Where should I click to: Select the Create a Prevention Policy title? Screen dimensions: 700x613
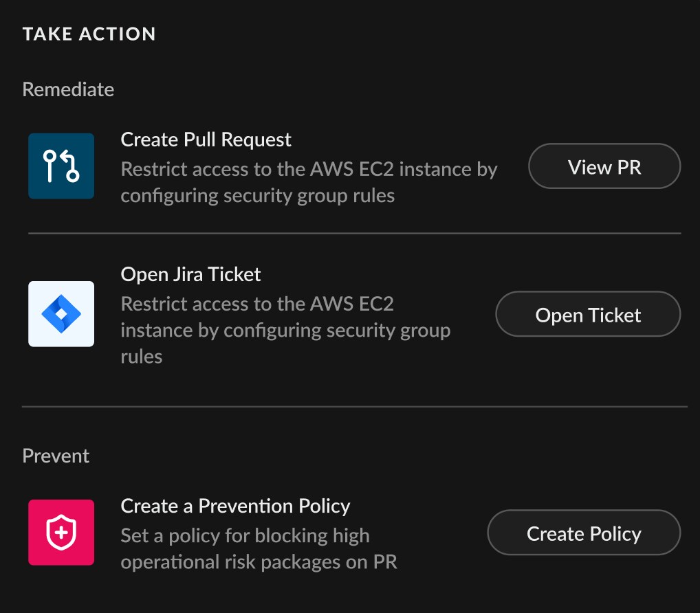(235, 506)
